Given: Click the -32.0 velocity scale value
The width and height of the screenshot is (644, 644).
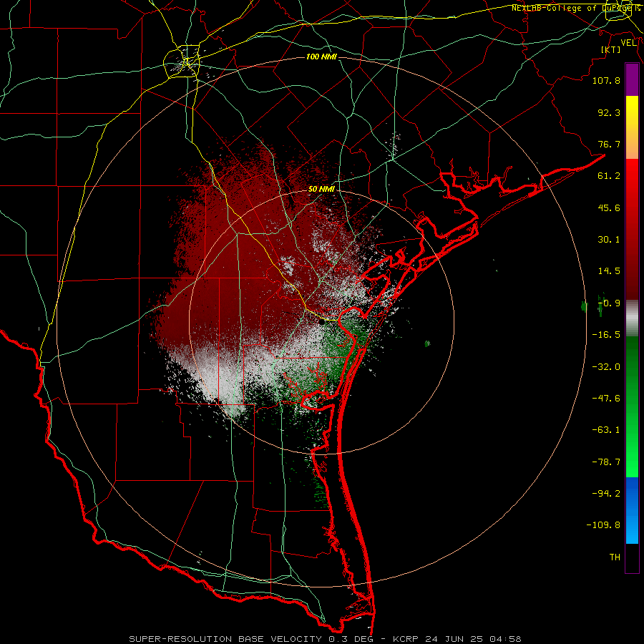Looking at the screenshot, I should pos(606,367).
